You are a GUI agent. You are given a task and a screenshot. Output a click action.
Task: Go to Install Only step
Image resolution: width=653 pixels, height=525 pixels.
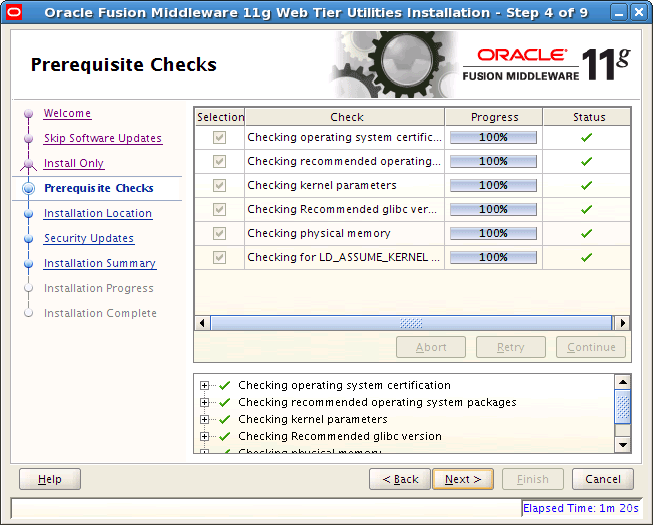tap(74, 164)
